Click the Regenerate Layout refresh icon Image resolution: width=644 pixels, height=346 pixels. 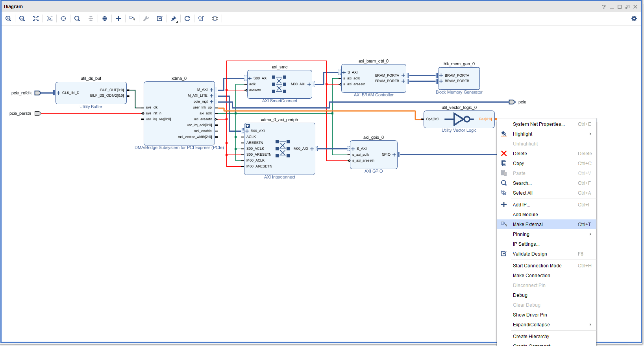pos(187,18)
